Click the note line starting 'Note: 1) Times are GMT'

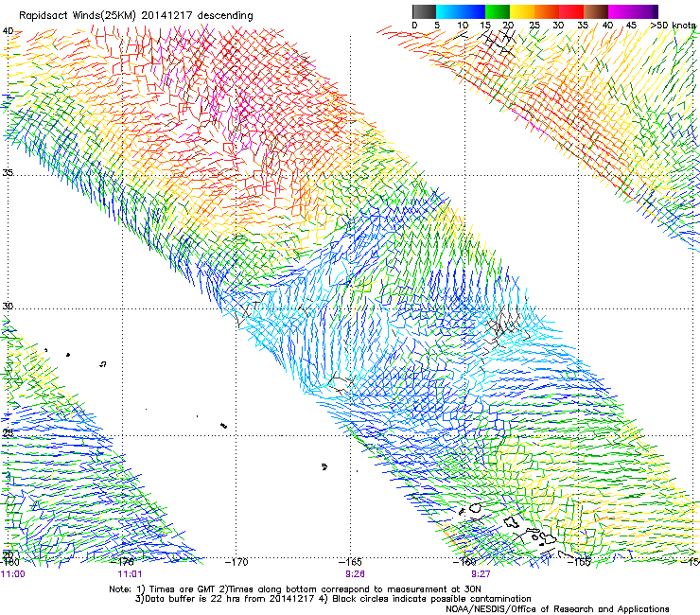point(295,589)
